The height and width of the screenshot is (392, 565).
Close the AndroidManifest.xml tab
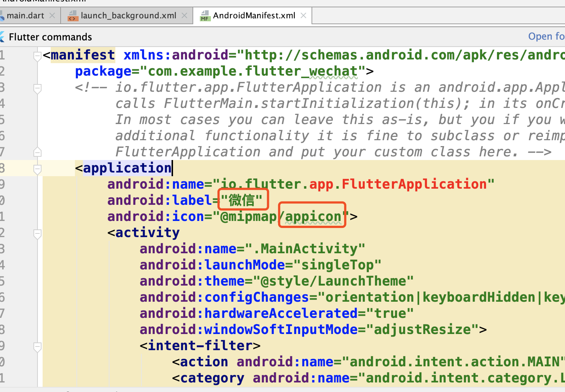tap(303, 16)
